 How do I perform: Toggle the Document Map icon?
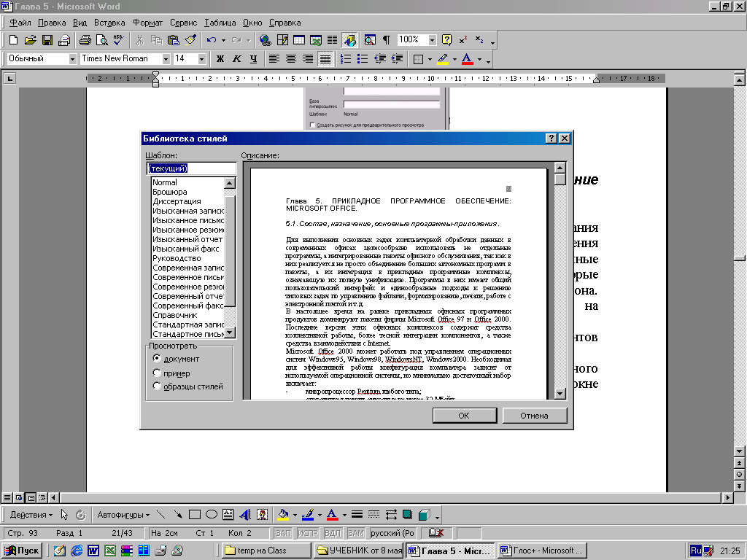(x=370, y=40)
